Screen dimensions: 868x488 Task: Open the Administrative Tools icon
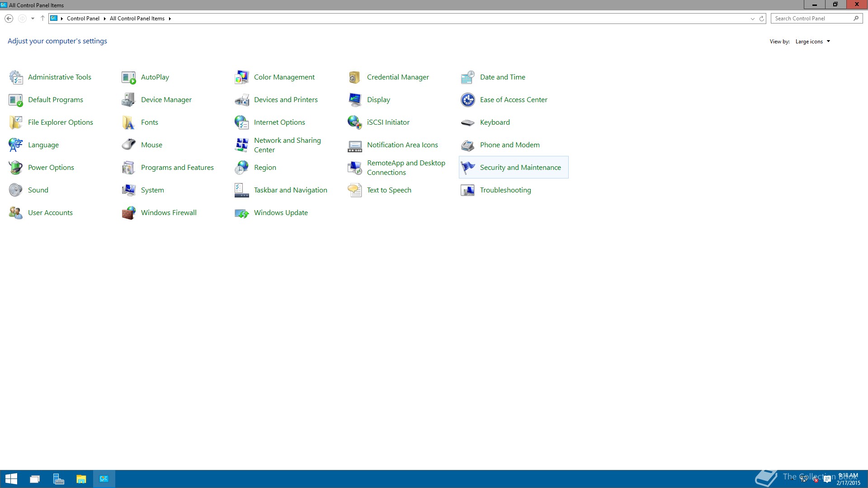click(16, 77)
